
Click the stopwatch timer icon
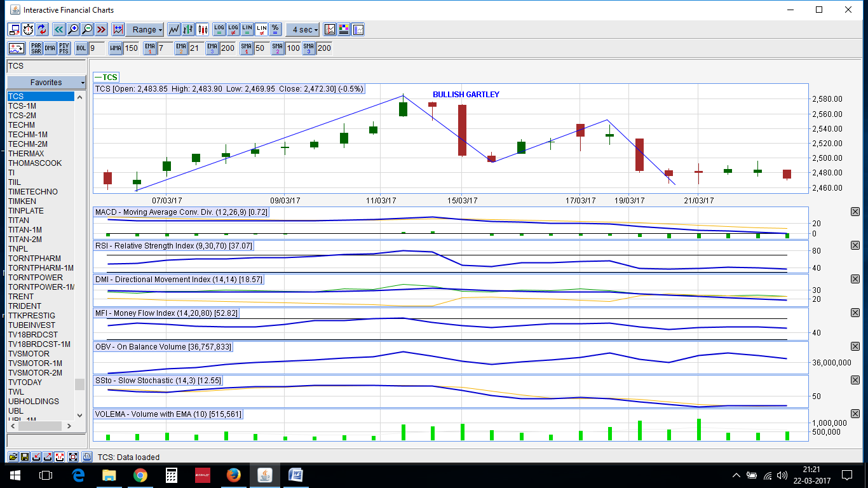(28, 29)
